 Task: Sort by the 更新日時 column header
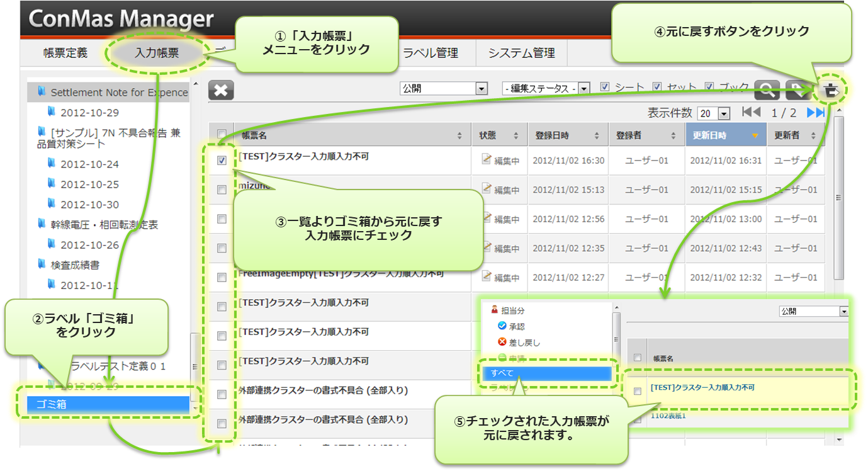725,135
